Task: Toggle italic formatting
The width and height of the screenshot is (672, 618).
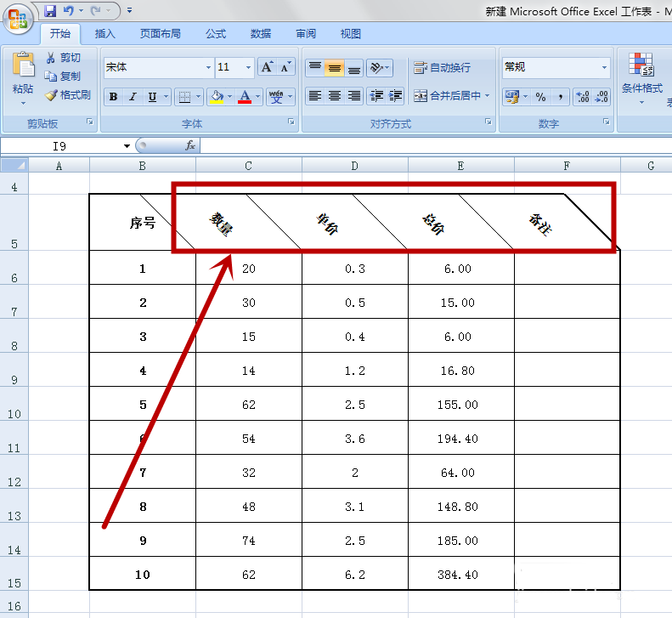Action: [133, 97]
